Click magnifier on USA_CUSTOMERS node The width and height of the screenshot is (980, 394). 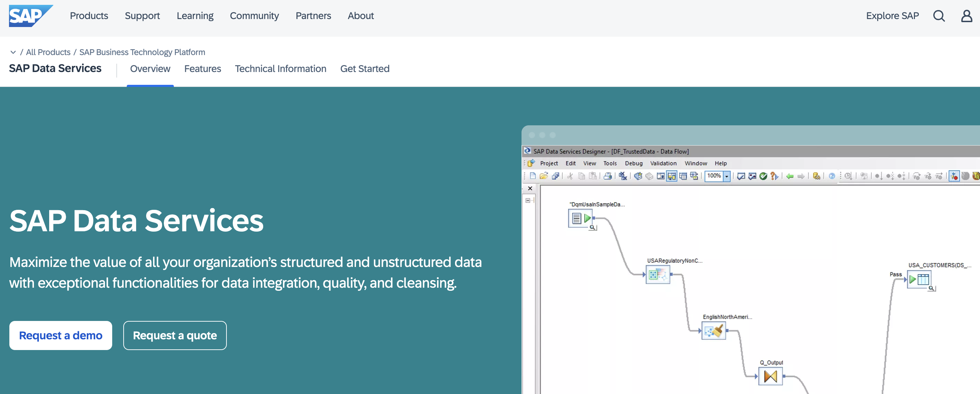point(932,288)
